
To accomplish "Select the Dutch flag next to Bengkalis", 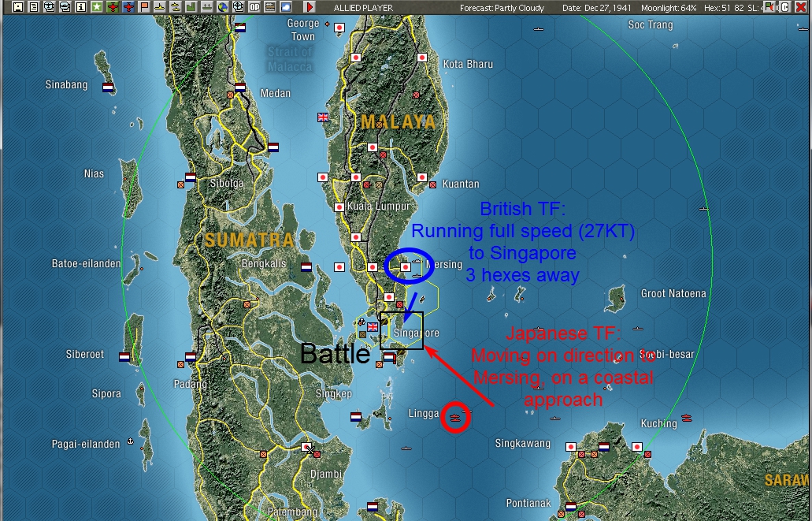I will click(306, 267).
